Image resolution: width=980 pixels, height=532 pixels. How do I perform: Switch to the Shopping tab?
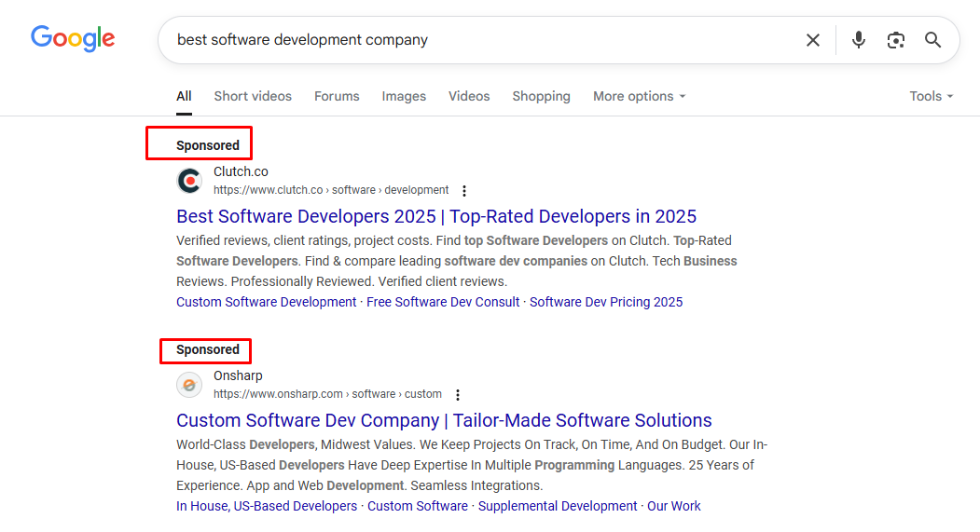click(x=541, y=96)
